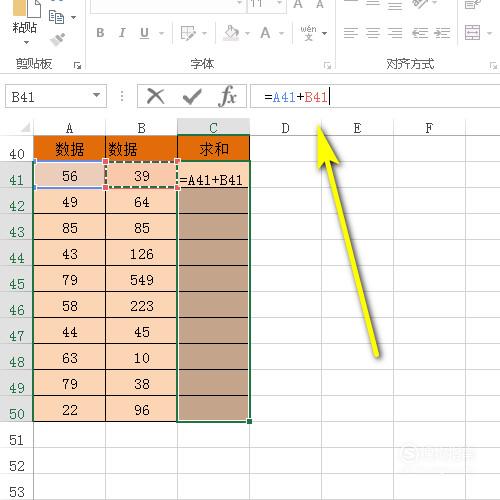The image size is (500, 500).
Task: Click the formula bar expand dots handle
Action: coord(122,96)
